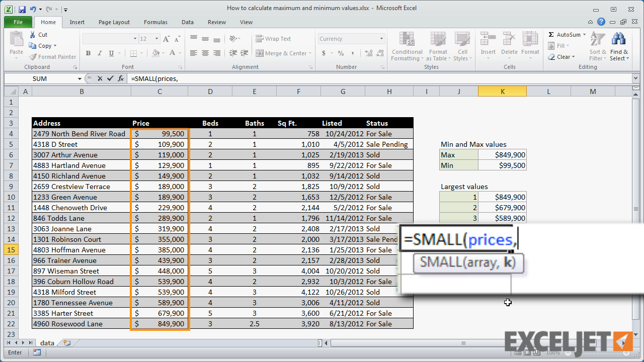
Task: Open the Currency number format dropdown
Action: coord(381,39)
